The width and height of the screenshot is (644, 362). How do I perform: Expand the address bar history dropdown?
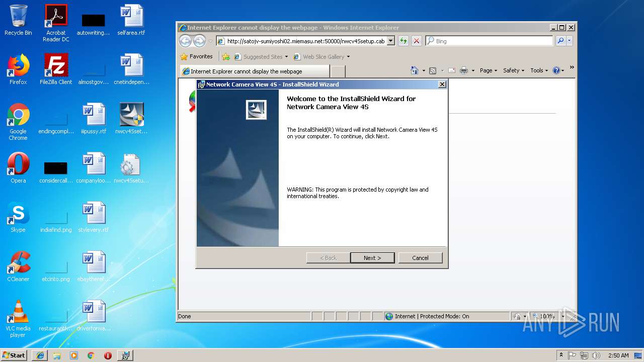click(x=391, y=41)
